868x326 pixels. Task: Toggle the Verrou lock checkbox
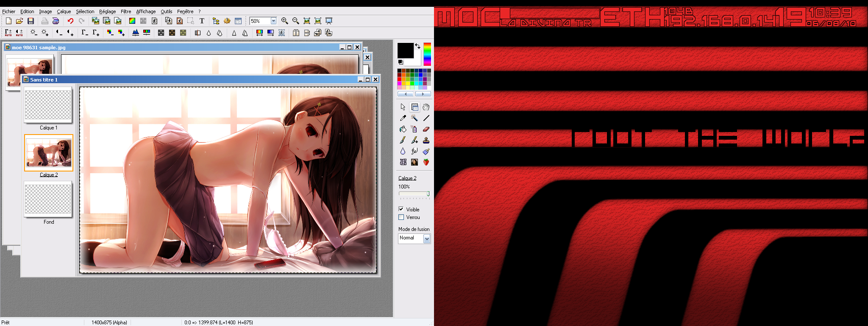[401, 217]
